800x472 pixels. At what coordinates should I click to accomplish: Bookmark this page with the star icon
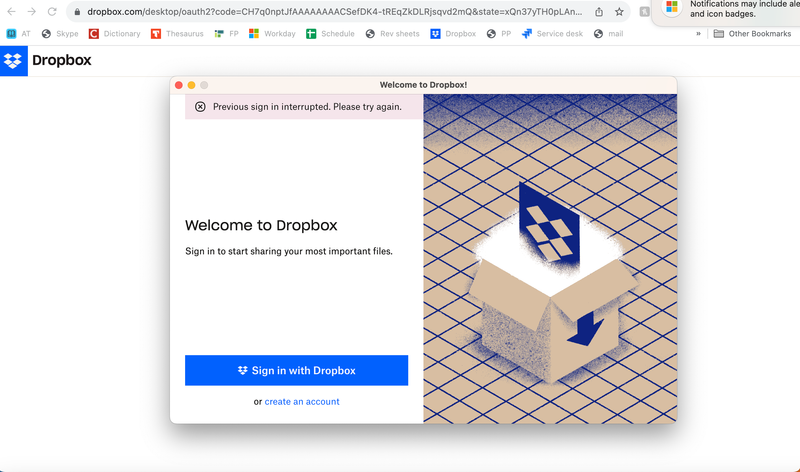click(619, 12)
